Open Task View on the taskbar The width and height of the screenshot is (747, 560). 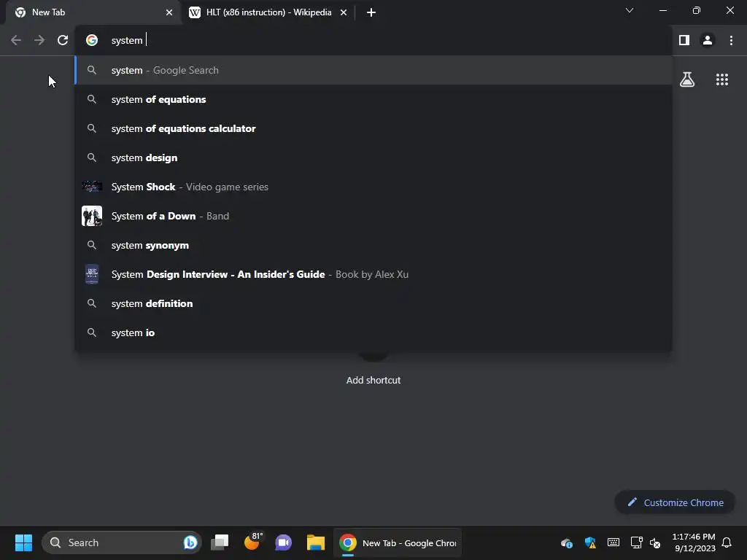(x=220, y=542)
